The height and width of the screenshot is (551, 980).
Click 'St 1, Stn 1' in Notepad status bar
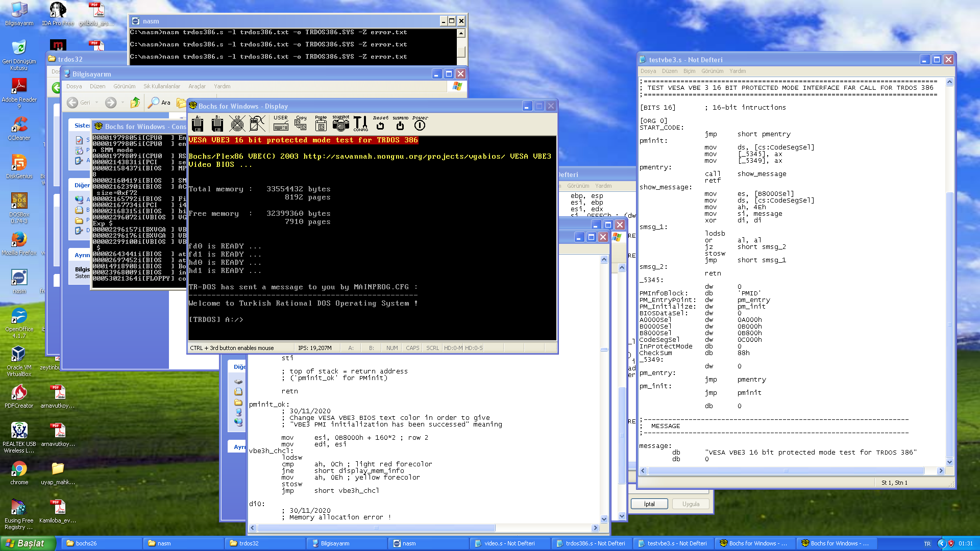tap(894, 483)
